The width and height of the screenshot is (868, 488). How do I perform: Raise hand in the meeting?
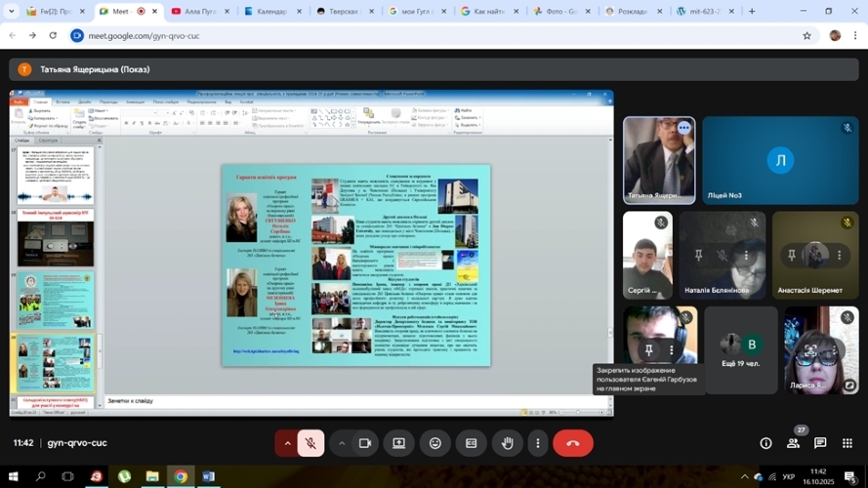pyautogui.click(x=508, y=443)
